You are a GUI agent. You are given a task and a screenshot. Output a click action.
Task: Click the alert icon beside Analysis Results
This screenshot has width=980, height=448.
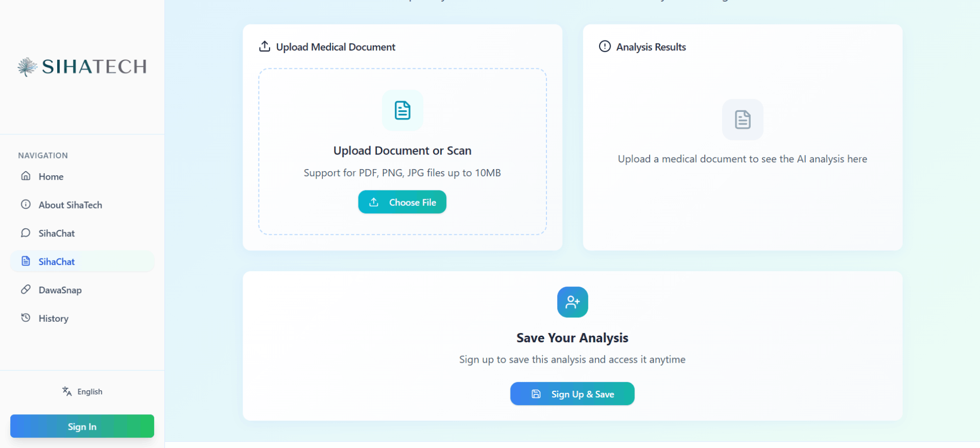click(605, 46)
